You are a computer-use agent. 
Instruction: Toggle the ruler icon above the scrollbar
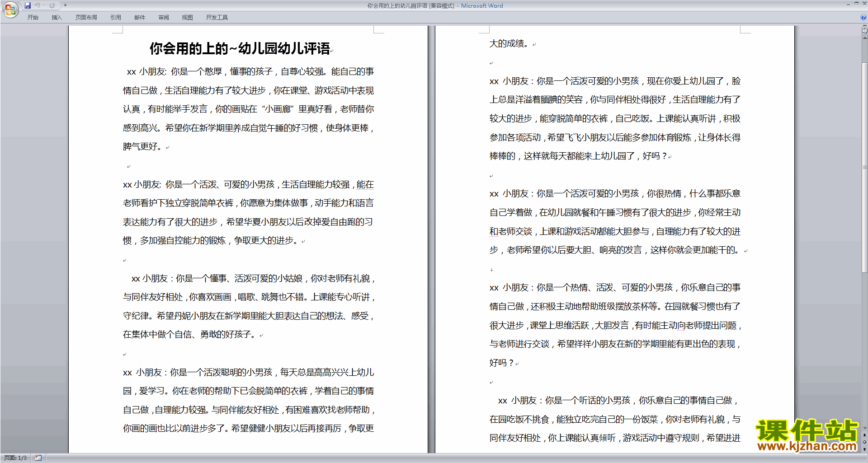[x=865, y=31]
